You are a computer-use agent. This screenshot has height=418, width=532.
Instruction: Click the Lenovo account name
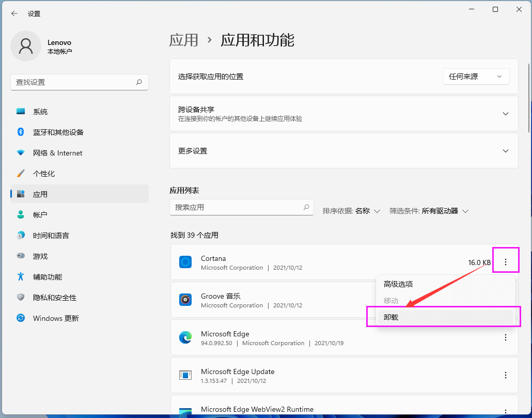pyautogui.click(x=59, y=42)
